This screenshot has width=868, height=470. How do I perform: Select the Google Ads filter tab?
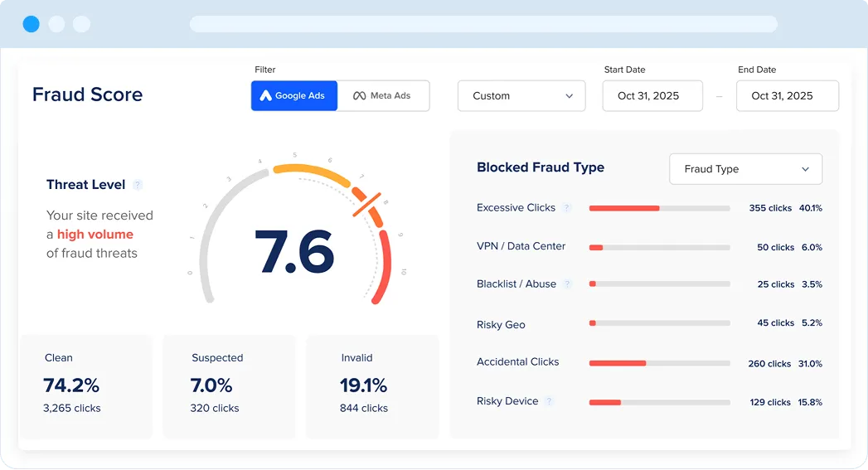click(294, 96)
